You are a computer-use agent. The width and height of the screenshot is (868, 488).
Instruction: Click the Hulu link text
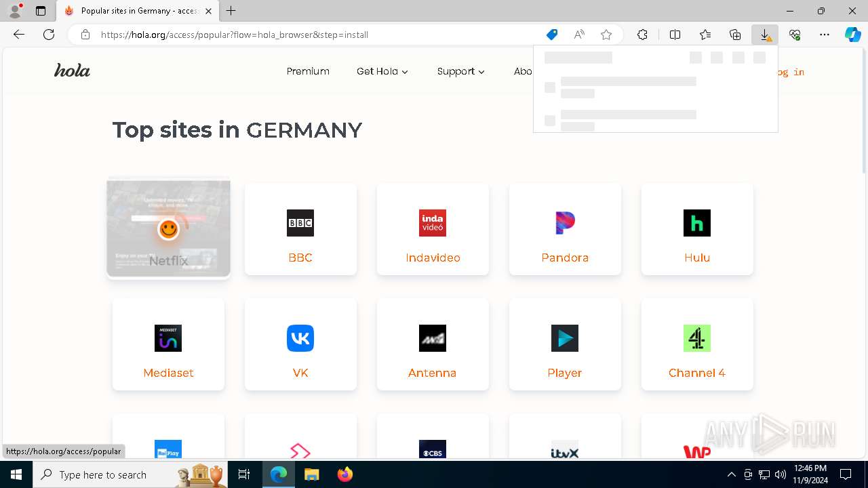tap(697, 258)
